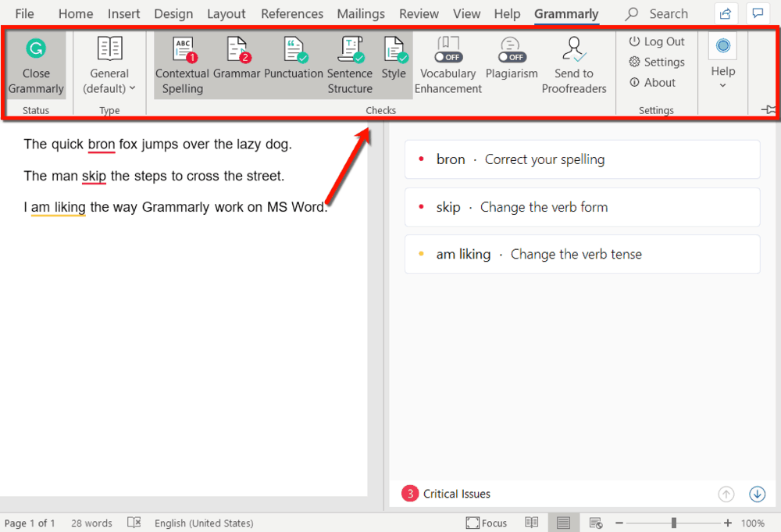
Task: Open the 'bron' spelling suggestion card
Action: click(x=583, y=159)
